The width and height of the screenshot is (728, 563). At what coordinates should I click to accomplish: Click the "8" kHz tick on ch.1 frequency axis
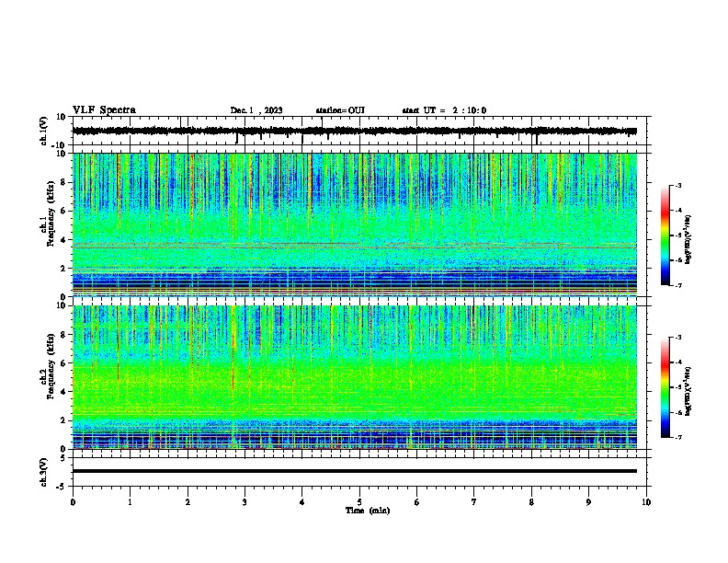click(63, 182)
